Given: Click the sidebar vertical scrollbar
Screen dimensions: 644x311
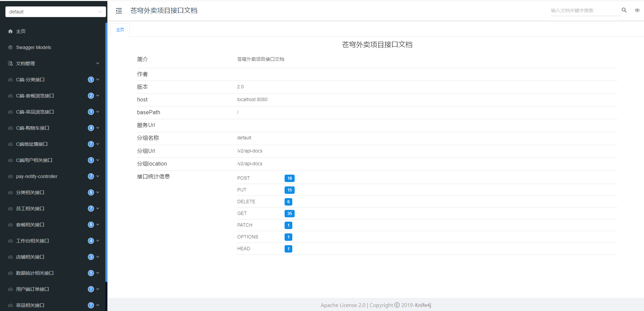Looking at the screenshot, I should (x=106, y=152).
